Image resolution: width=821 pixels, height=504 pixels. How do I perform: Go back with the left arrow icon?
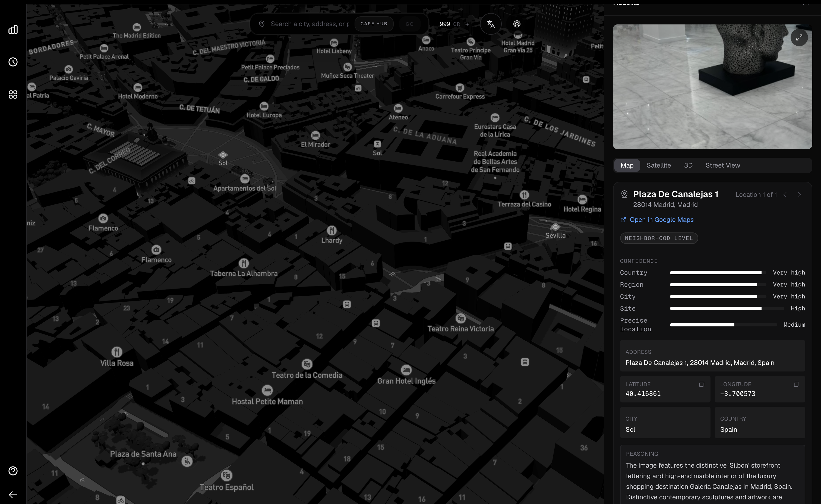click(x=13, y=495)
